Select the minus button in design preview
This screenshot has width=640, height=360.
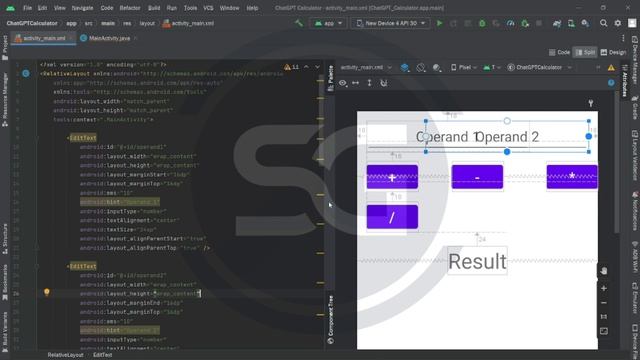click(477, 177)
